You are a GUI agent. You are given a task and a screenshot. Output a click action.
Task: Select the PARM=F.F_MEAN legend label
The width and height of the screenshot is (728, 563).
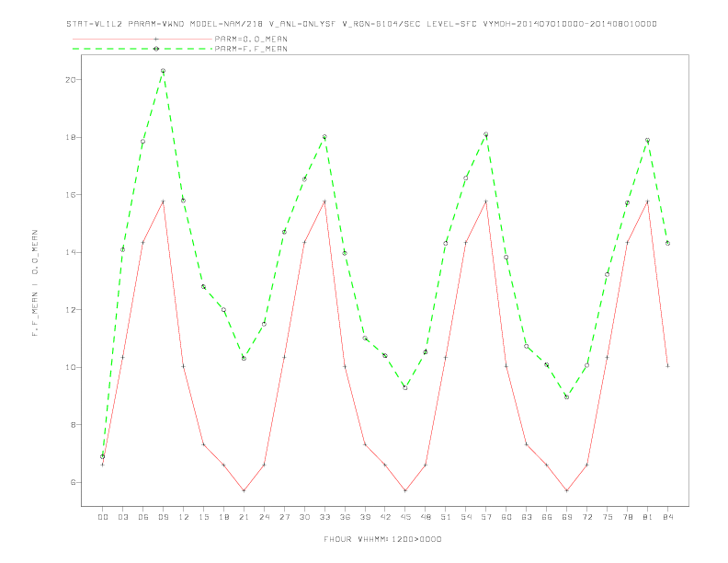(251, 49)
